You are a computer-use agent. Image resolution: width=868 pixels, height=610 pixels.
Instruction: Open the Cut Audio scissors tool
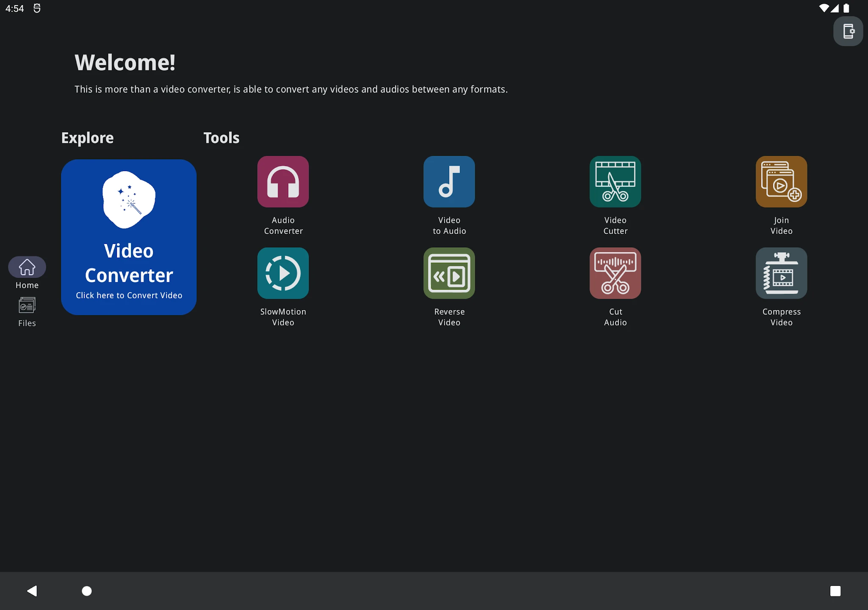pyautogui.click(x=615, y=273)
